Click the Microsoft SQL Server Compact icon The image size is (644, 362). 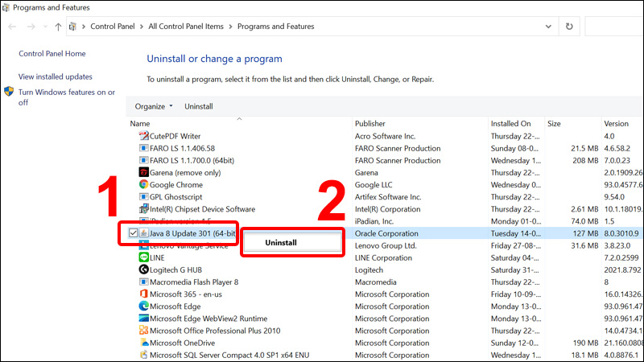(x=143, y=355)
